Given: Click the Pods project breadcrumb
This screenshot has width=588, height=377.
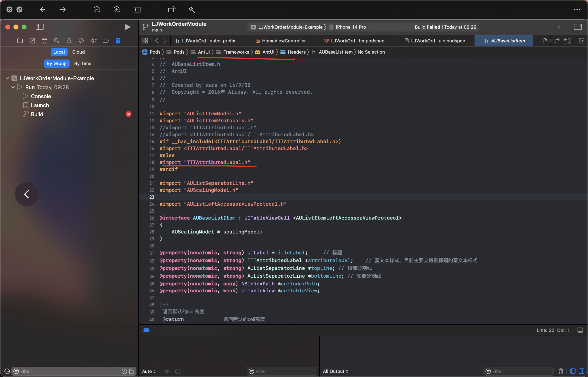Looking at the screenshot, I should point(151,52).
